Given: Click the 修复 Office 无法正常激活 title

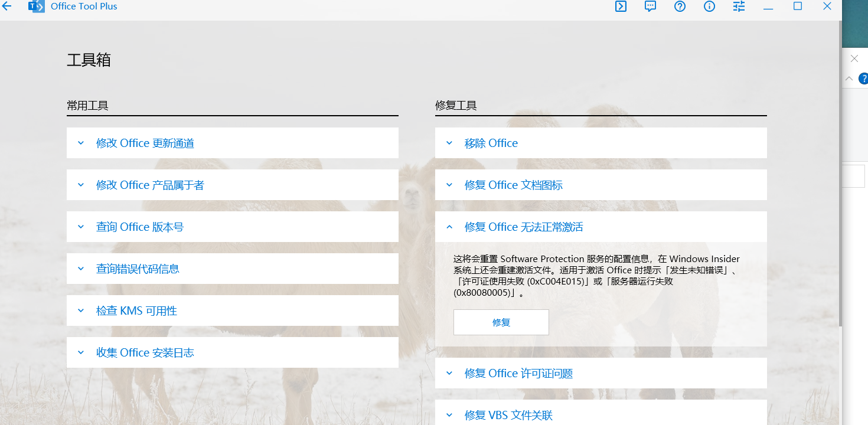Looking at the screenshot, I should pyautogui.click(x=524, y=227).
